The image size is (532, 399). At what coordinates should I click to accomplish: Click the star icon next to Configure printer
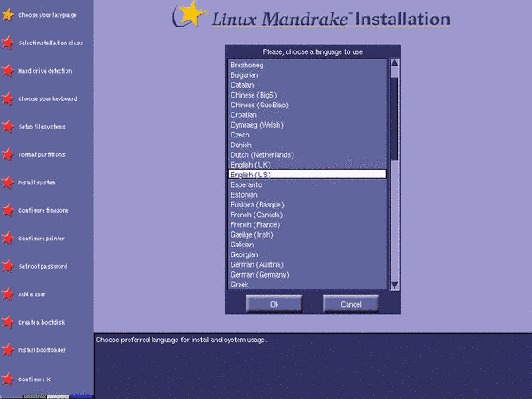point(7,239)
